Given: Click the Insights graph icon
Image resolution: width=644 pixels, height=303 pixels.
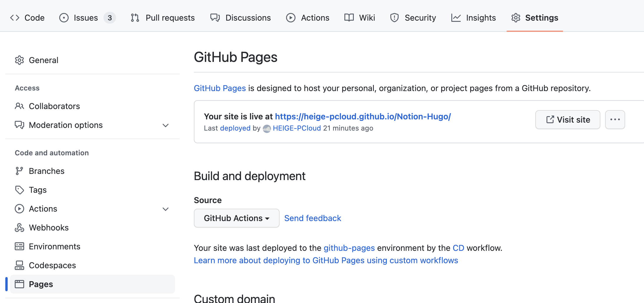Looking at the screenshot, I should pyautogui.click(x=456, y=18).
